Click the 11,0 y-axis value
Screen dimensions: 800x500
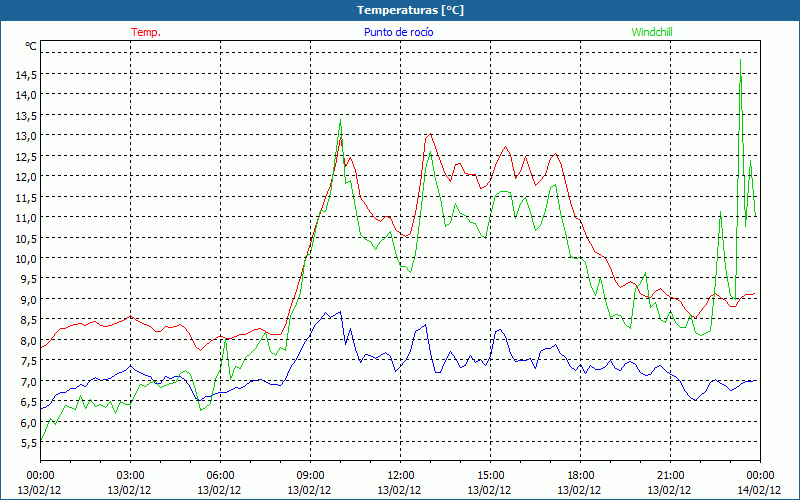26,218
